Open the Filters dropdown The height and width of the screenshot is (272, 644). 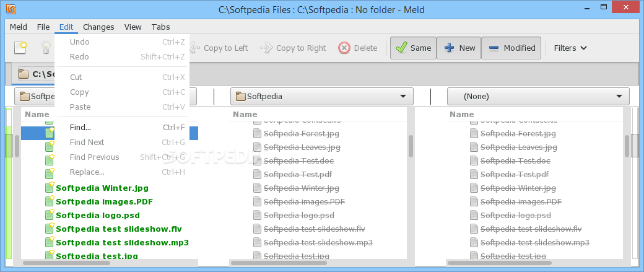[570, 48]
